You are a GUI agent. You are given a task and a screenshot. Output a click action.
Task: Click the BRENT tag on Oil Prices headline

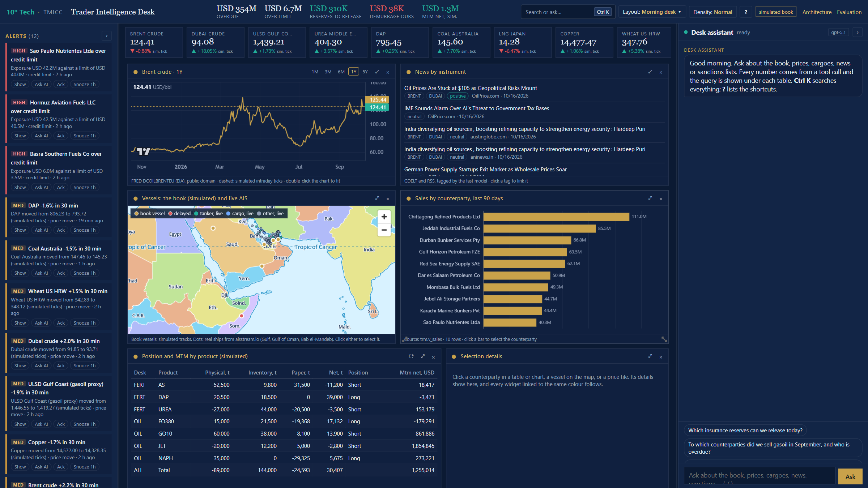414,96
